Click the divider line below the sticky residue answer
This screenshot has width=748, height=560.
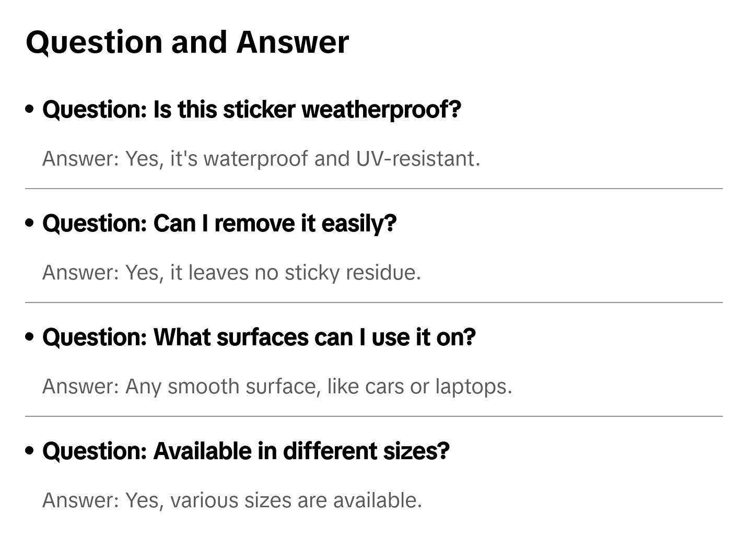373,302
